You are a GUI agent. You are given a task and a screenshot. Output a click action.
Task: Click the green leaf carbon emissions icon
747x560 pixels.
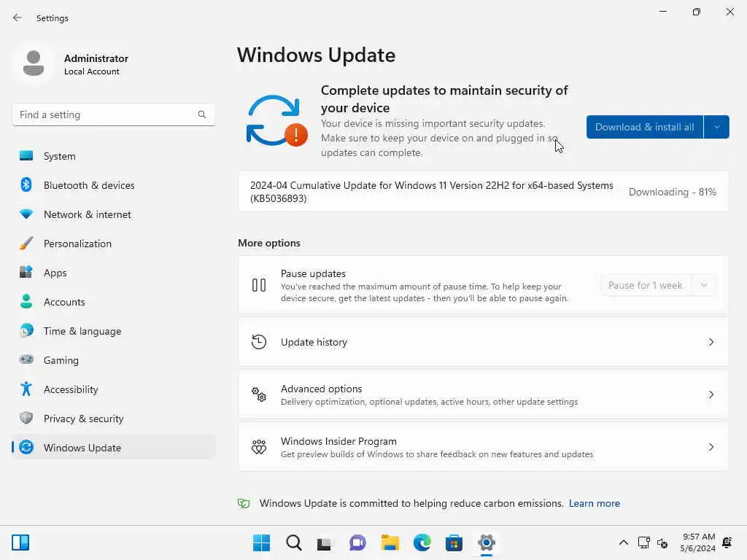pos(244,503)
